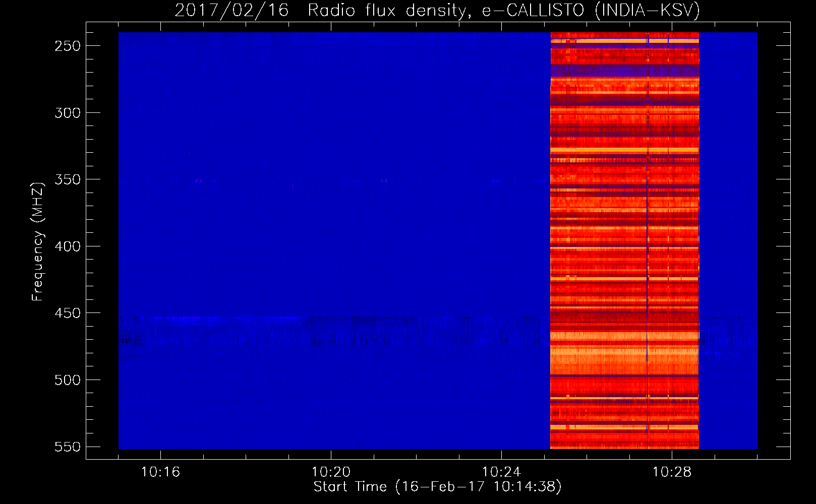The width and height of the screenshot is (816, 504).
Task: Click the 550 frequency tick label
Action: [x=68, y=447]
